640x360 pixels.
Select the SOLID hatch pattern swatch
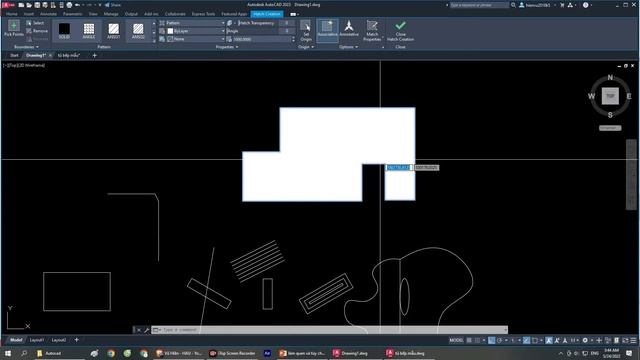point(64,31)
